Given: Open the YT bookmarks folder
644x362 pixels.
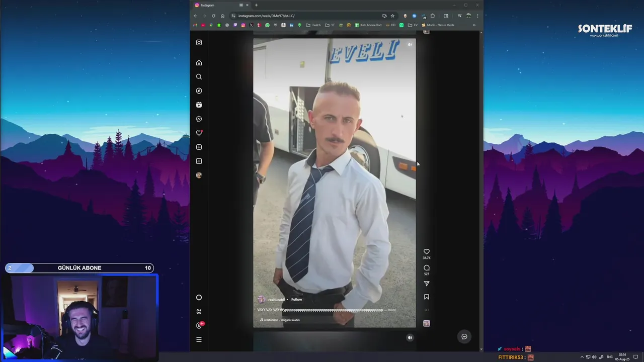Looking at the screenshot, I should pos(330,25).
